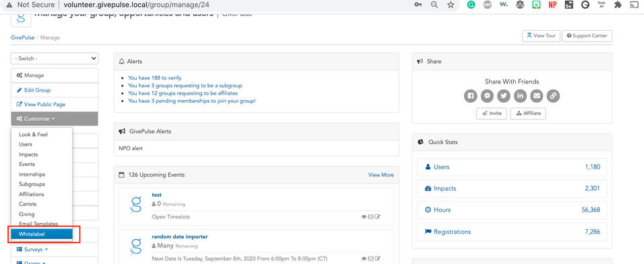Screen dimensions: 644x264
Task: Select Users in the Customize menu
Action: (25, 144)
